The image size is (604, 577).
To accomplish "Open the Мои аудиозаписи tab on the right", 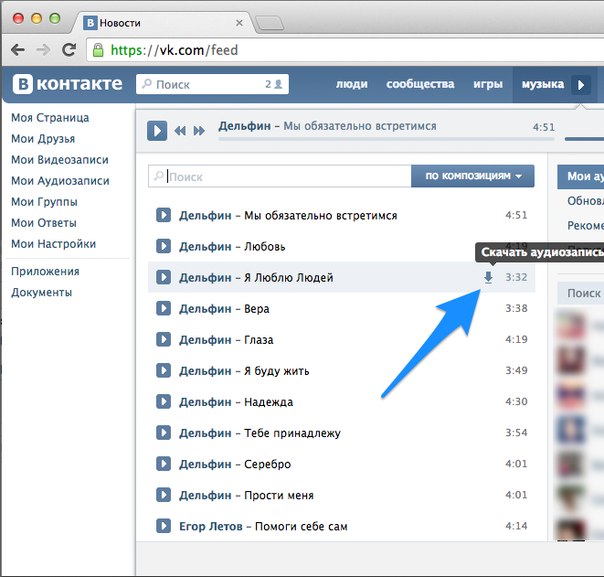I will click(581, 176).
